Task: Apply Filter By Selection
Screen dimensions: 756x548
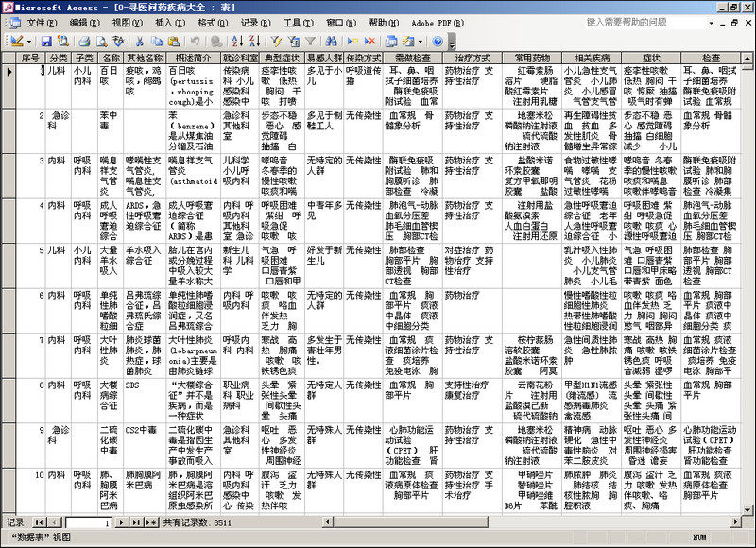Action: [276, 42]
